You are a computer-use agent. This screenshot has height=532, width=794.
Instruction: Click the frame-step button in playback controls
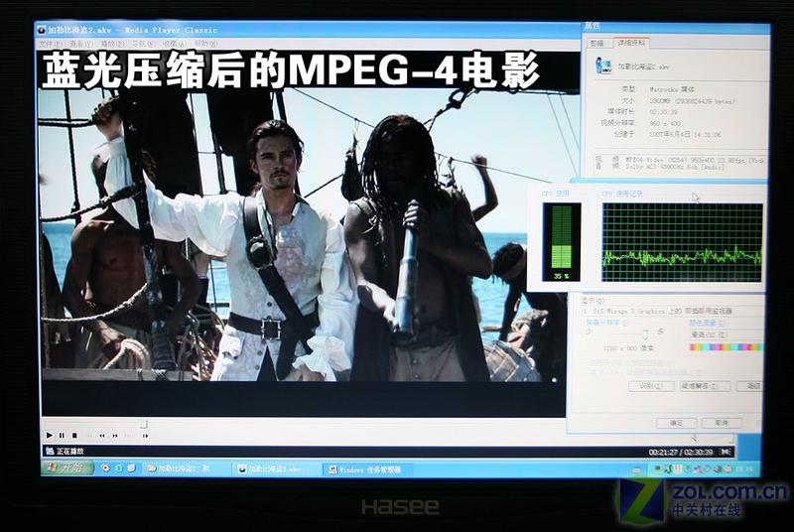(146, 436)
